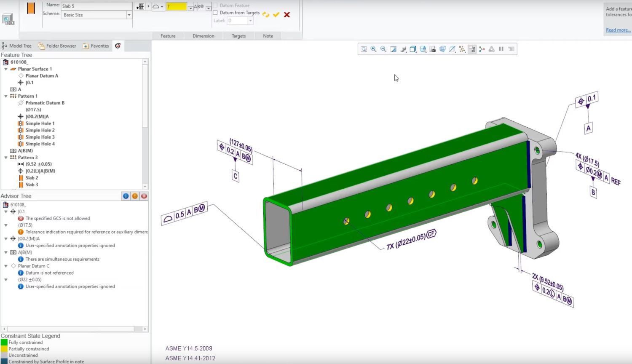The width and height of the screenshot is (632, 364).
Task: Open the Folder Browser tab
Action: (57, 46)
